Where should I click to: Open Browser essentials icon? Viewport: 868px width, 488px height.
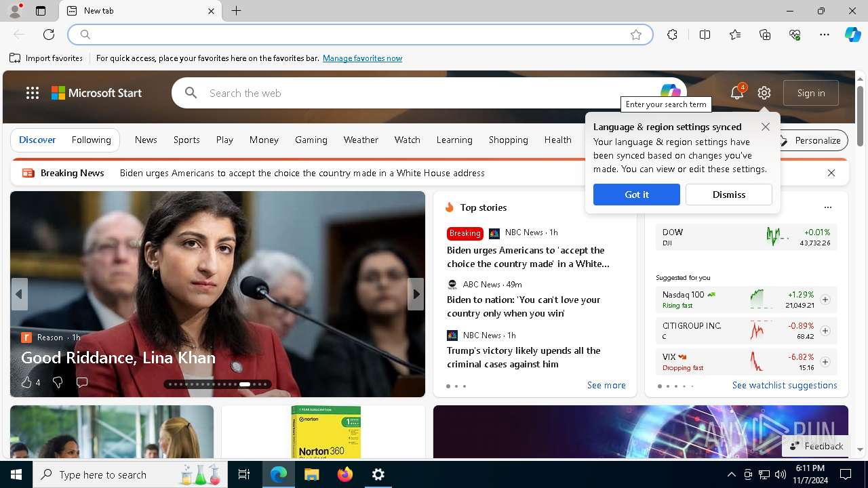tap(795, 35)
